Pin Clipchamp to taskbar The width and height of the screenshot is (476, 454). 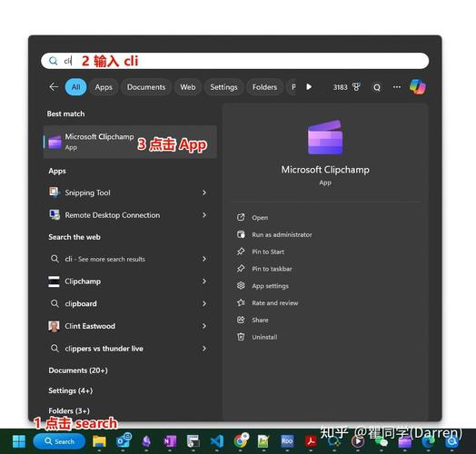click(x=264, y=269)
